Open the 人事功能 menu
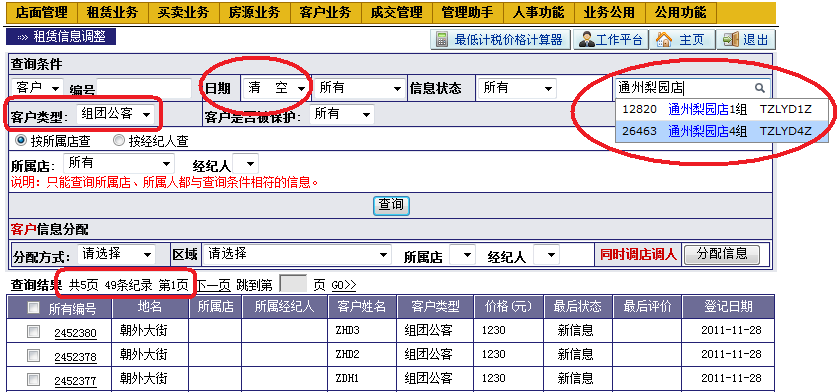This screenshot has width=840, height=392. [538, 12]
